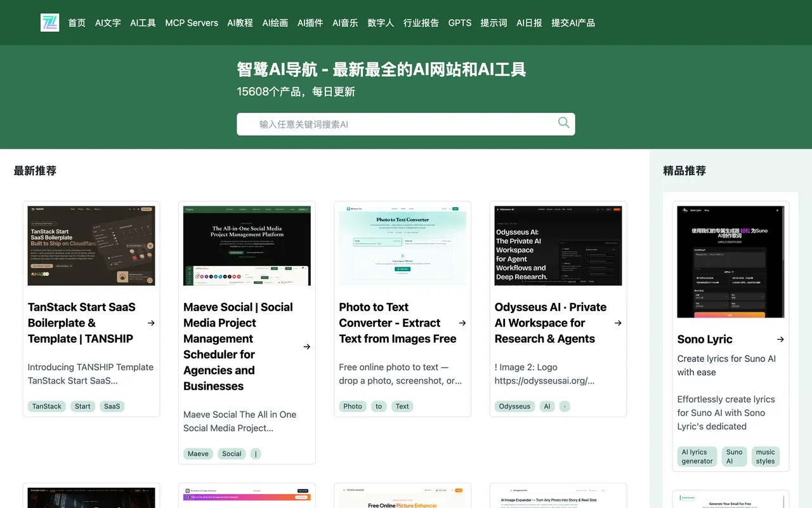Open the AI日报 nav item
This screenshot has height=508, width=812.
529,23
